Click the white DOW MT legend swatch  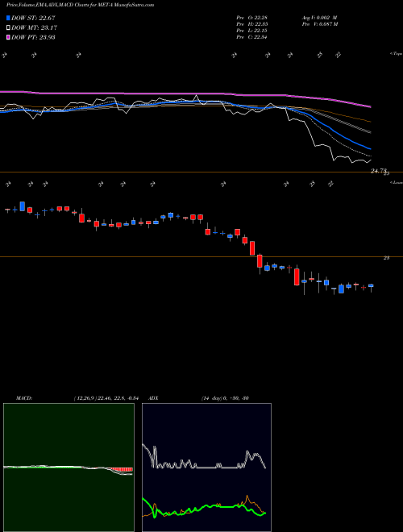[x=8, y=28]
